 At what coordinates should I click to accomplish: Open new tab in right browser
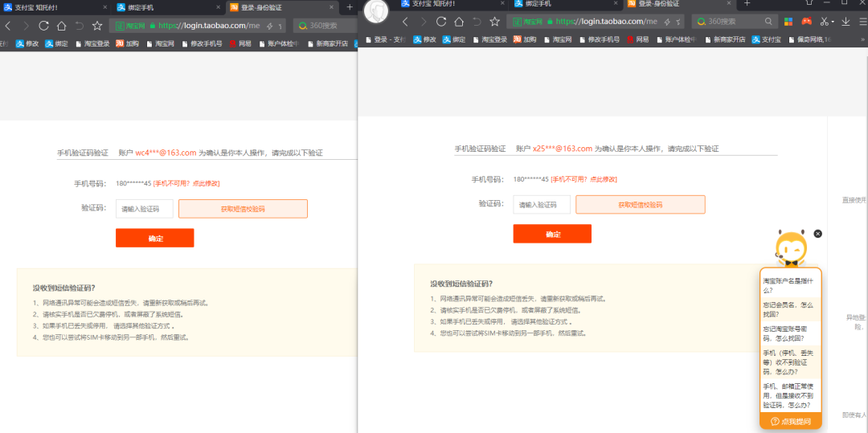[x=747, y=2]
